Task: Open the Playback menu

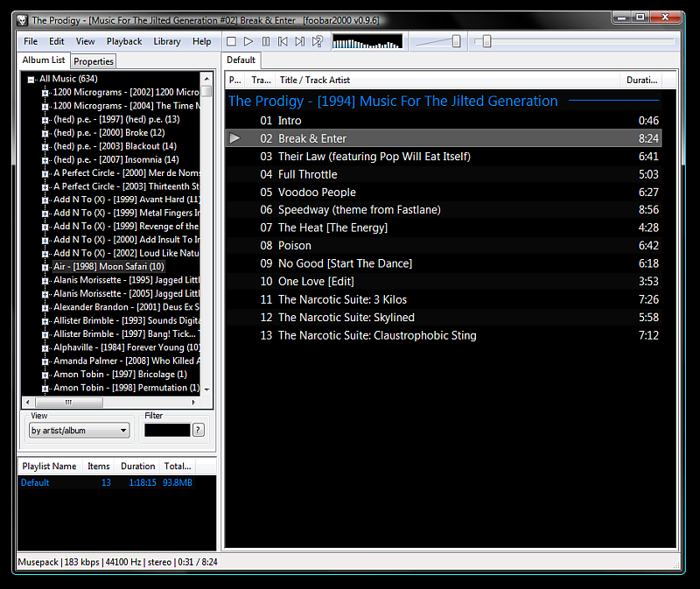Action: click(x=123, y=41)
